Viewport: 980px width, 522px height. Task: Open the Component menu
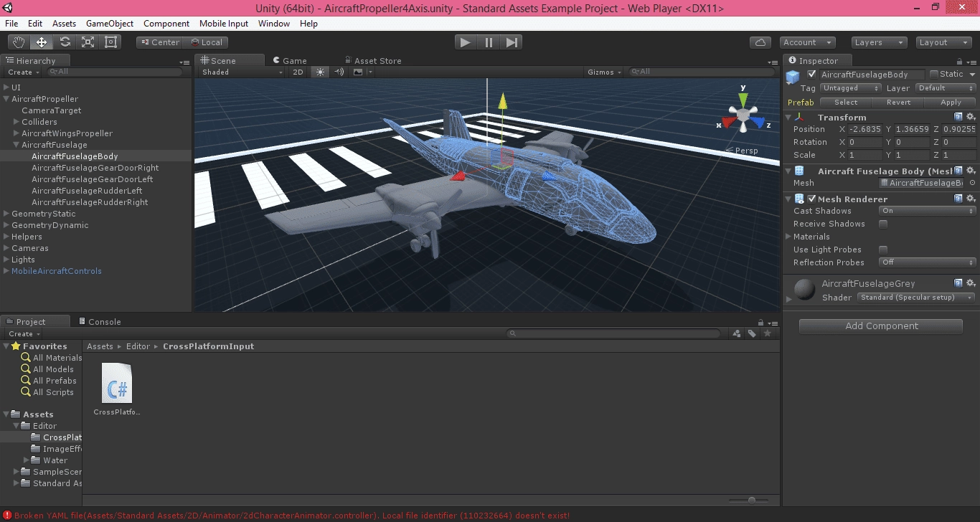pyautogui.click(x=166, y=24)
